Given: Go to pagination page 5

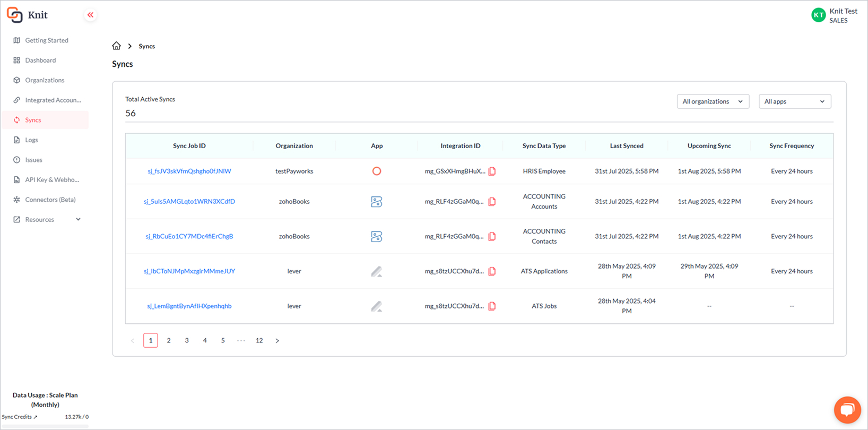Looking at the screenshot, I should click(223, 340).
